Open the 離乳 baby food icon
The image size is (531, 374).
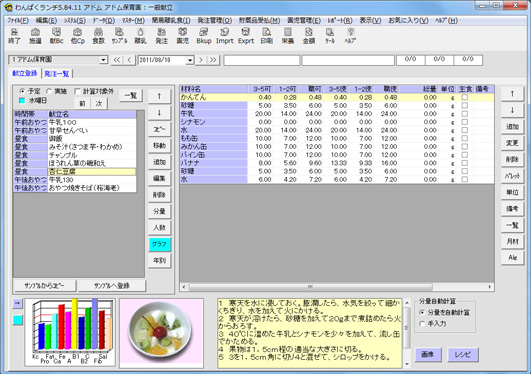tap(141, 36)
